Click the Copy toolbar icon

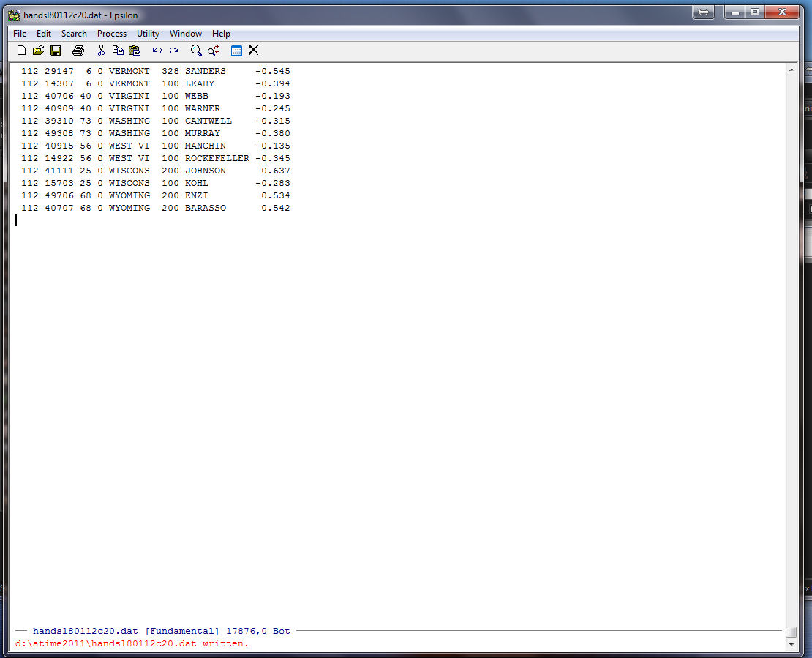point(117,51)
